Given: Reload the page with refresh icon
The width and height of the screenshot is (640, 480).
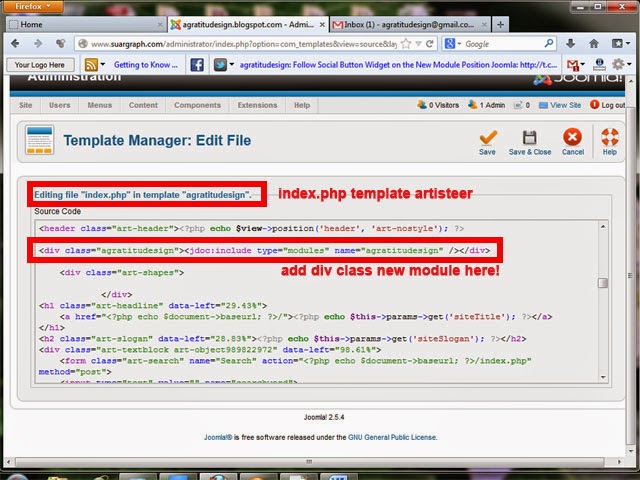Looking at the screenshot, I should (430, 44).
